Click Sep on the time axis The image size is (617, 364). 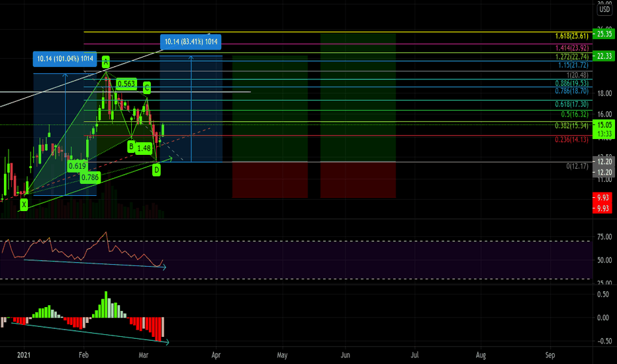pyautogui.click(x=550, y=355)
